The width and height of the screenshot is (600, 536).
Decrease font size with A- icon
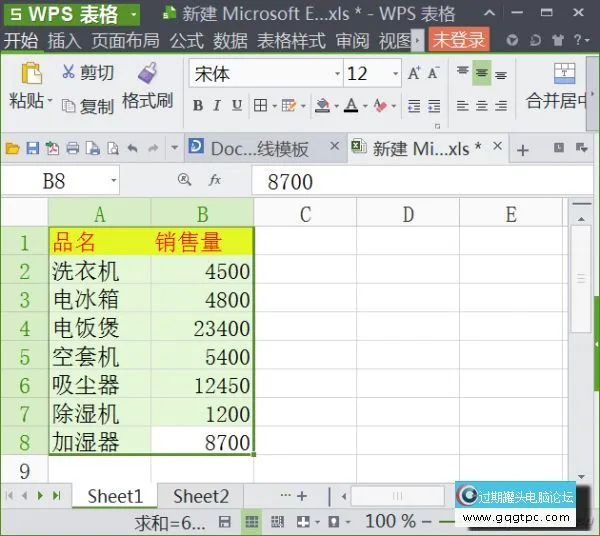(x=434, y=73)
